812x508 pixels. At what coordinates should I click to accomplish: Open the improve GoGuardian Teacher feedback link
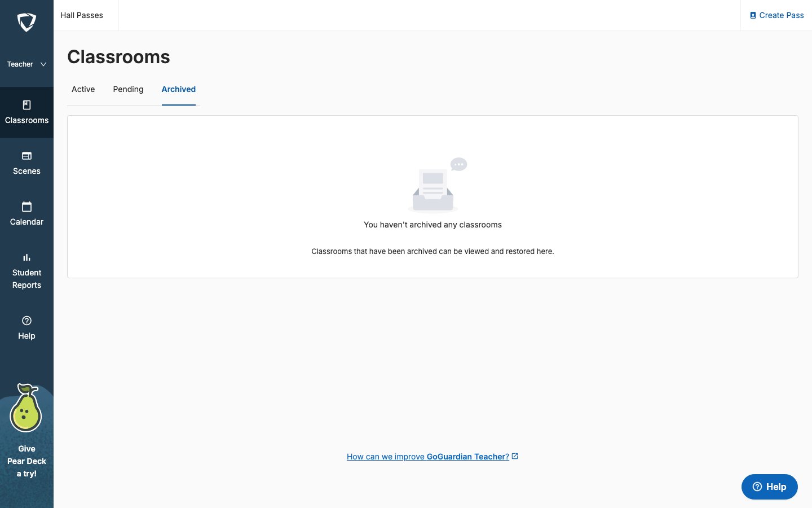click(x=428, y=457)
